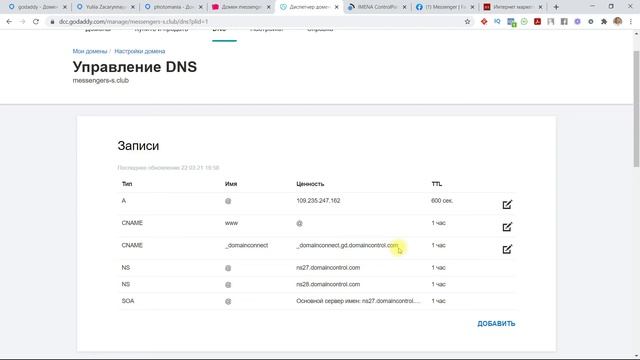This screenshot has width=640, height=360.
Task: Close the active Диспетчер домена tab
Action: click(336, 7)
